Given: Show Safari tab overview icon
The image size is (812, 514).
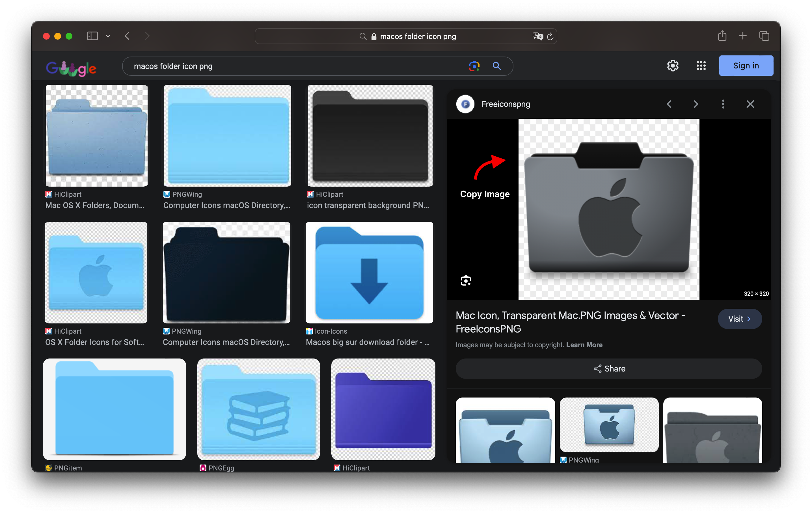Looking at the screenshot, I should [x=764, y=36].
